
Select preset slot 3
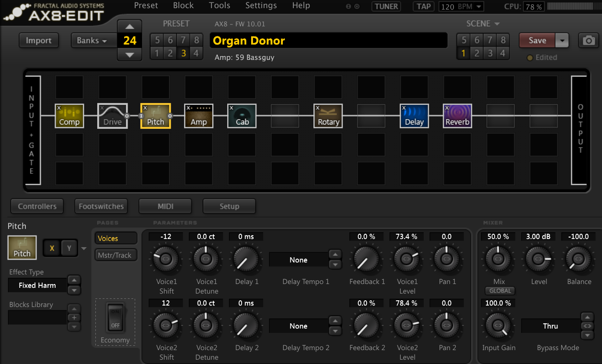183,53
